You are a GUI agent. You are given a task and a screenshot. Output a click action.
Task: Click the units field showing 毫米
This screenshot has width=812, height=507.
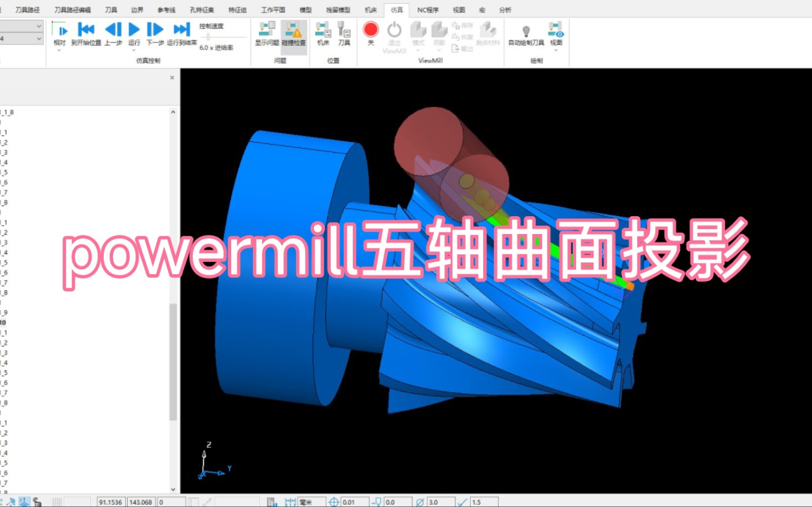click(312, 502)
